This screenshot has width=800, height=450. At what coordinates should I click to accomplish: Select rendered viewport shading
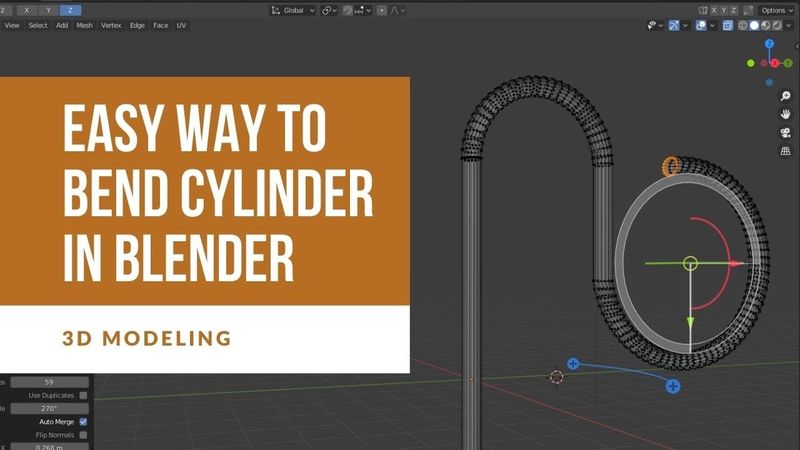coord(777,26)
